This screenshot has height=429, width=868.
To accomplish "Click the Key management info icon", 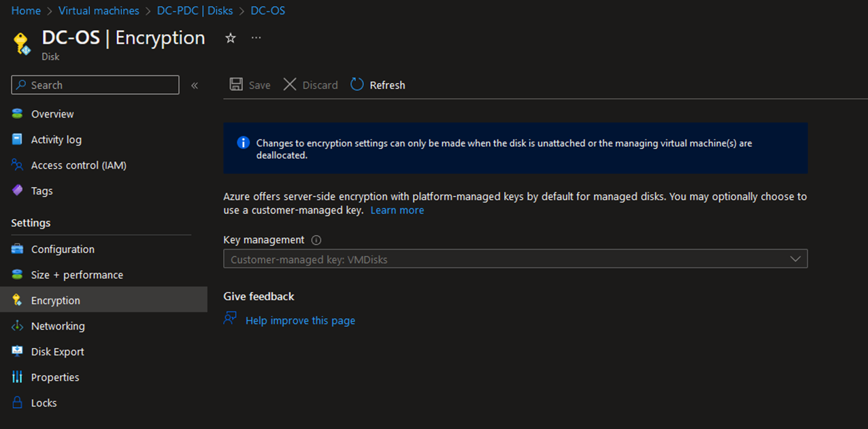I will [x=316, y=240].
